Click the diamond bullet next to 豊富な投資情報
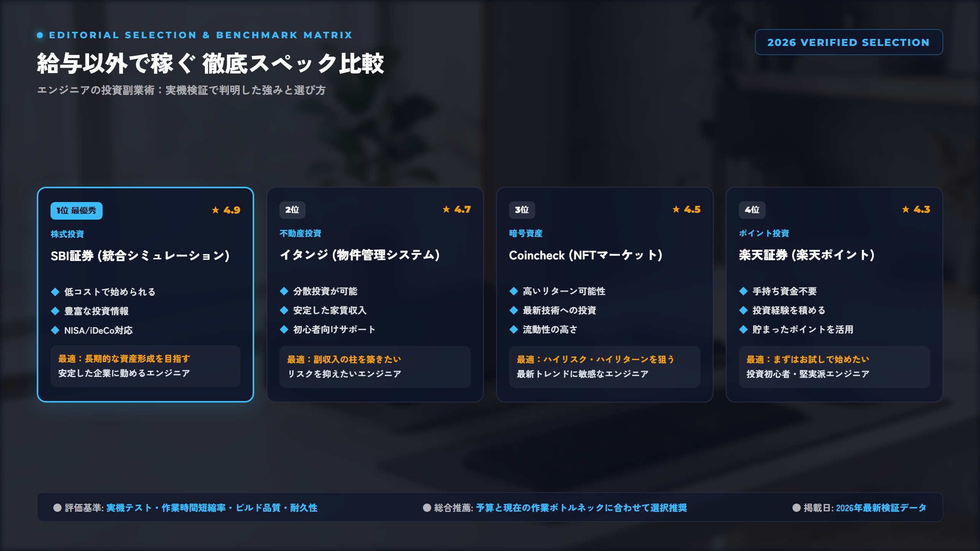The height and width of the screenshot is (551, 980). pos(55,311)
